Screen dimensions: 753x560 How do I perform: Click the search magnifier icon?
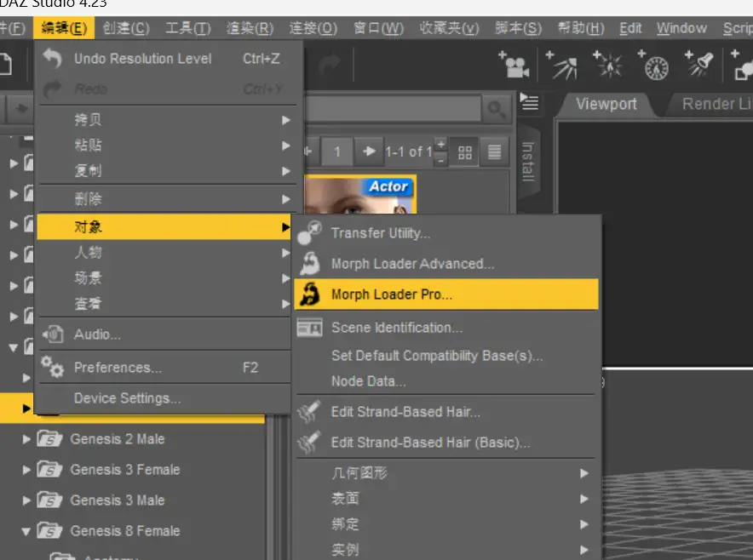tap(496, 110)
